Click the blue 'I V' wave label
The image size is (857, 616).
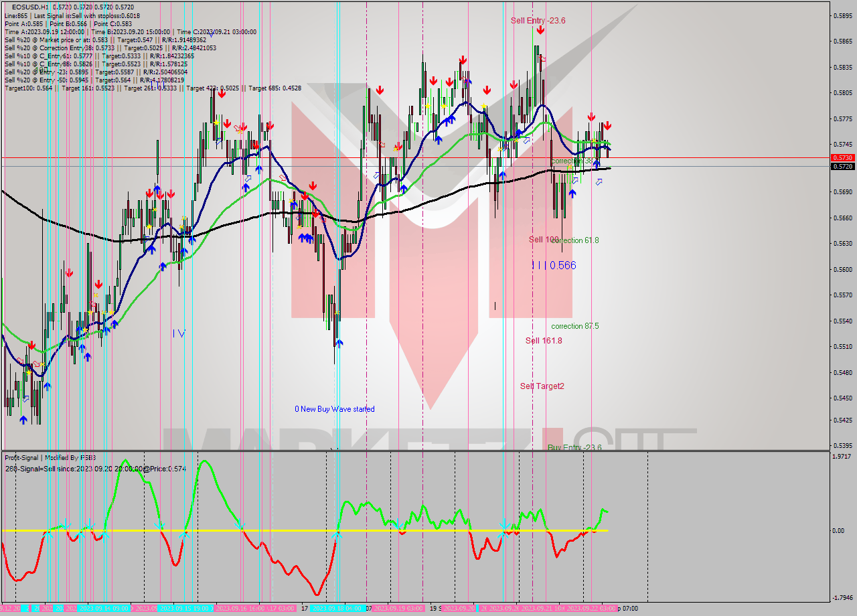[x=179, y=333]
